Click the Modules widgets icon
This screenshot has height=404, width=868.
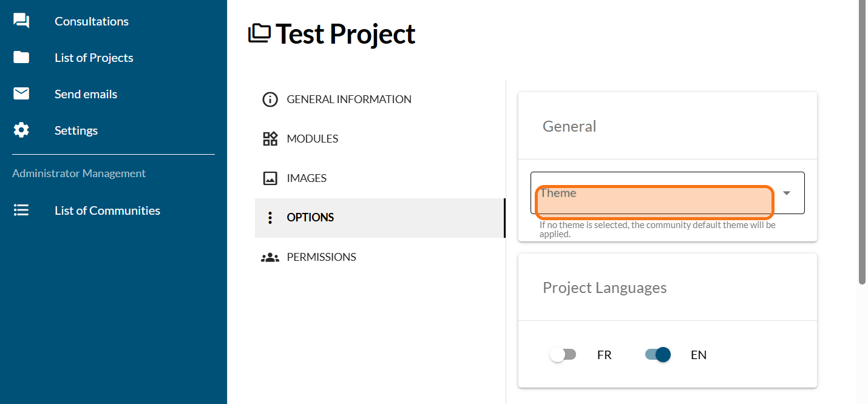pos(270,139)
